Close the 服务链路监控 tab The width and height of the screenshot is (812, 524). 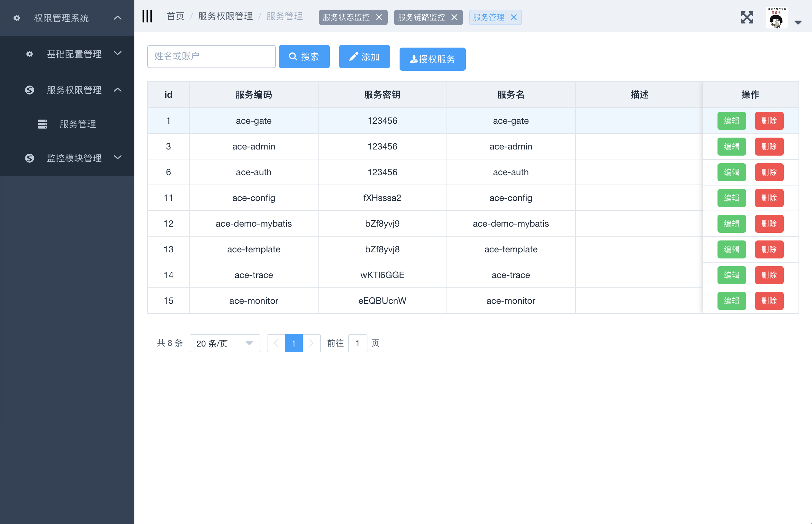pyautogui.click(x=454, y=17)
